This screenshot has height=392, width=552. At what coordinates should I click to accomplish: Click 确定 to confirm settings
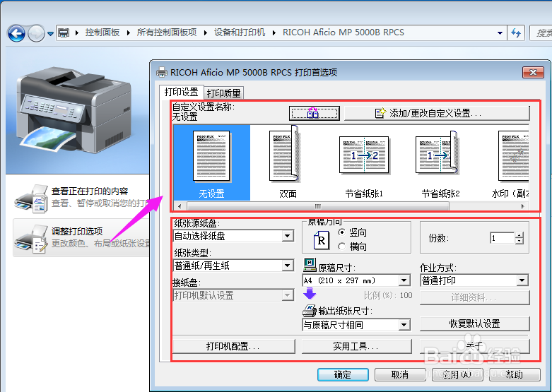tap(343, 375)
